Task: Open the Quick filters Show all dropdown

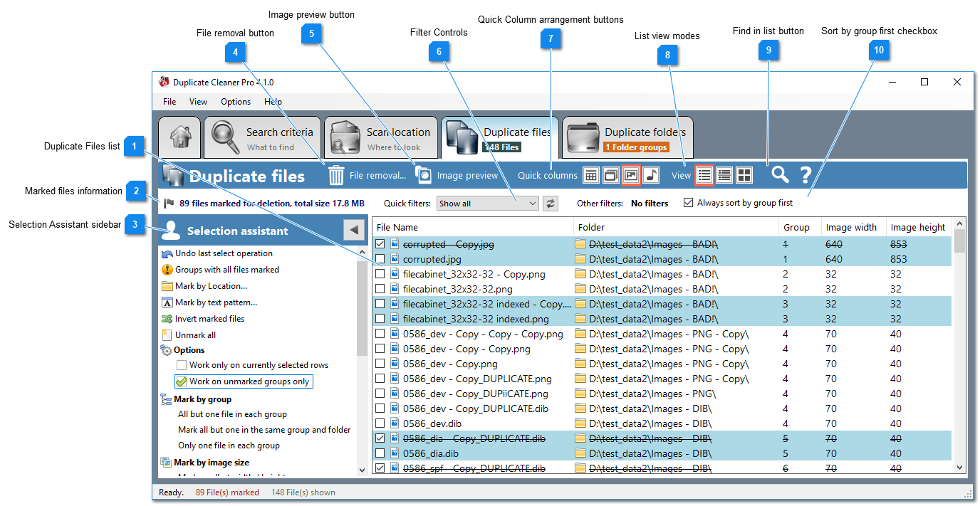Action: [487, 203]
